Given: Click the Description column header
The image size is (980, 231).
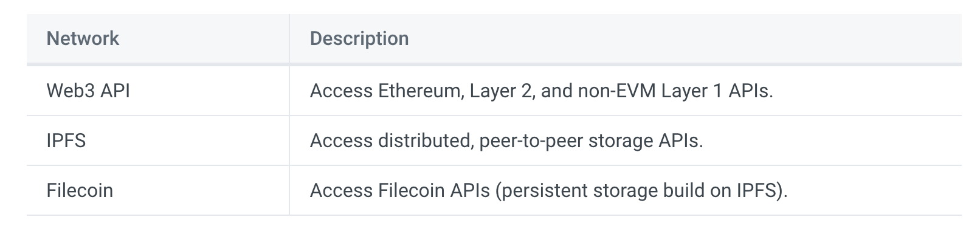Looking at the screenshot, I should pyautogui.click(x=359, y=38).
